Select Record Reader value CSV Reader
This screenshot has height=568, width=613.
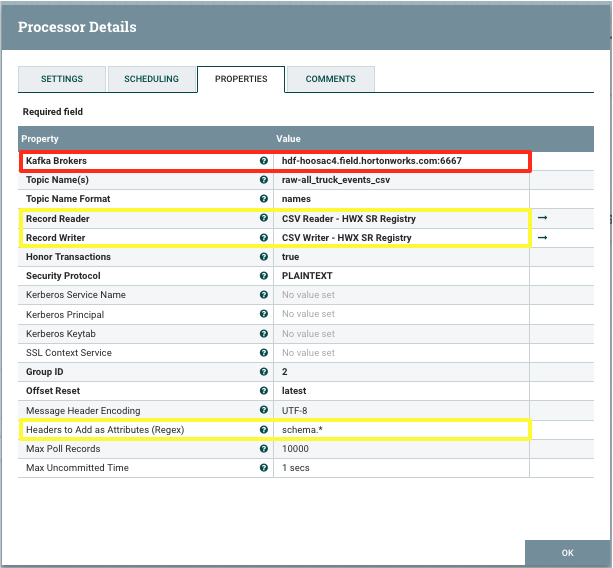(x=349, y=219)
